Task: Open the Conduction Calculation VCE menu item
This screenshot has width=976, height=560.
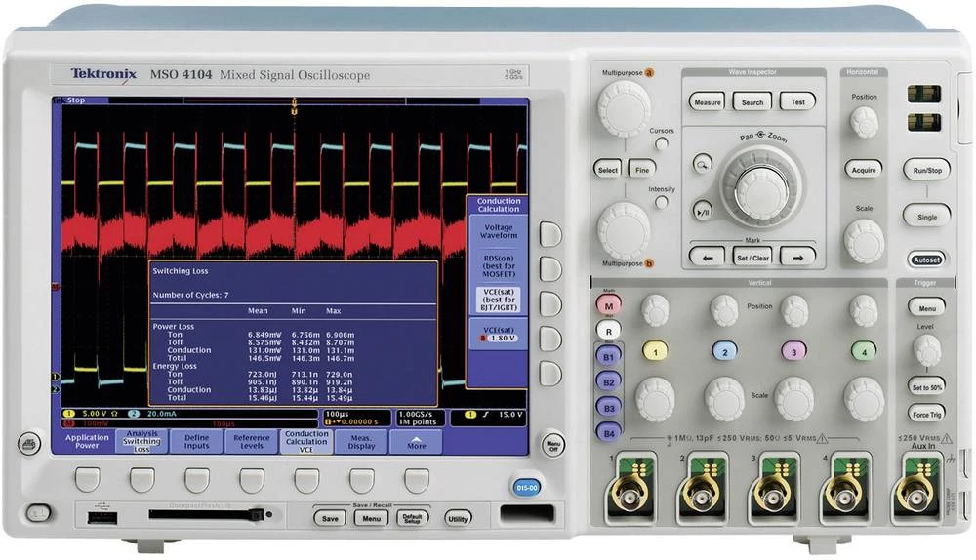Action: point(306,442)
